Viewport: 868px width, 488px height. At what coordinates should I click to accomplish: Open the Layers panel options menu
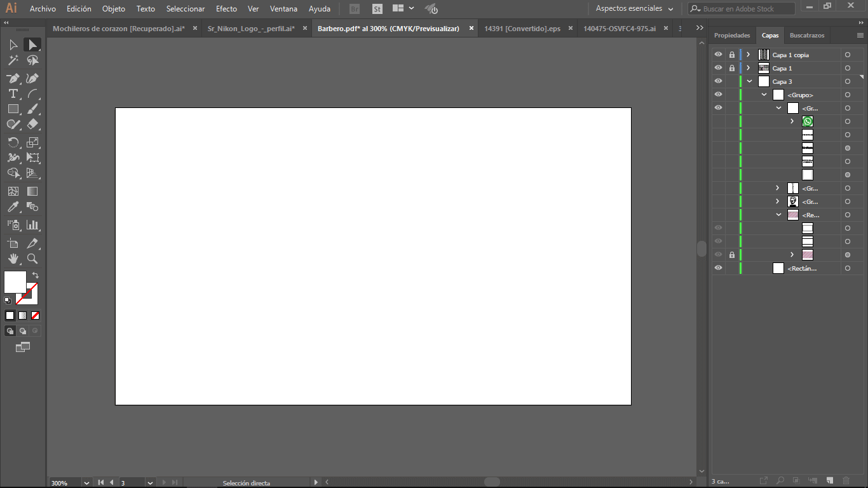[x=860, y=36]
